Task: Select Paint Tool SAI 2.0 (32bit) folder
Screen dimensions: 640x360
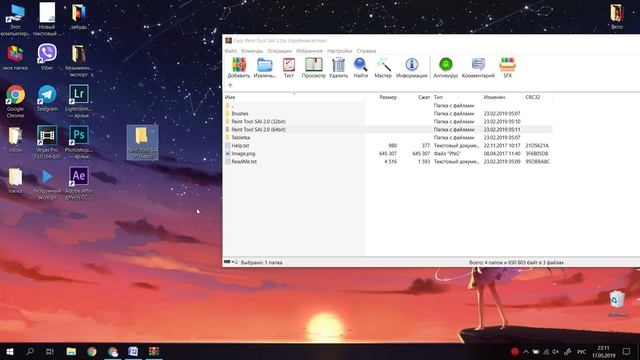Action: (x=388, y=122)
